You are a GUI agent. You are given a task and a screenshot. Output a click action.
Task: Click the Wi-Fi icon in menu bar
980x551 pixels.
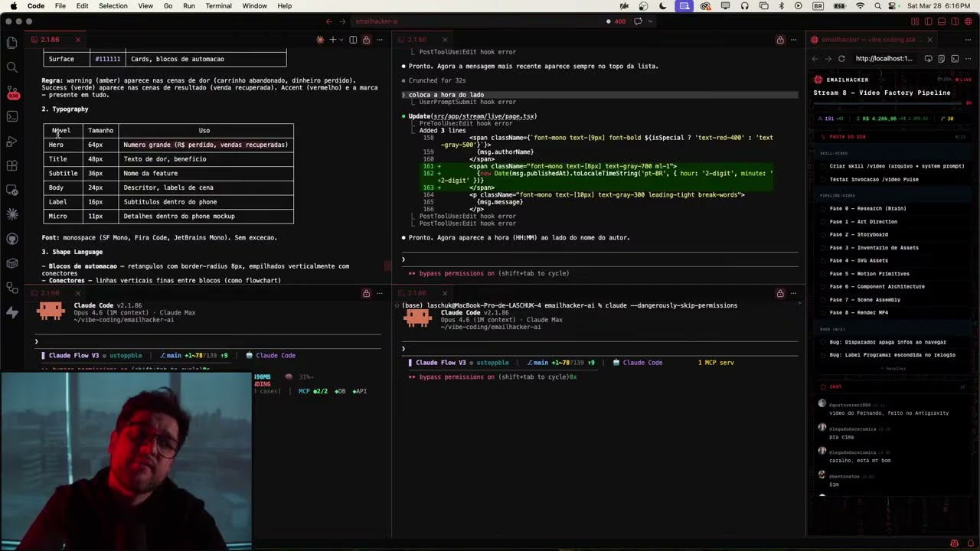pos(860,6)
